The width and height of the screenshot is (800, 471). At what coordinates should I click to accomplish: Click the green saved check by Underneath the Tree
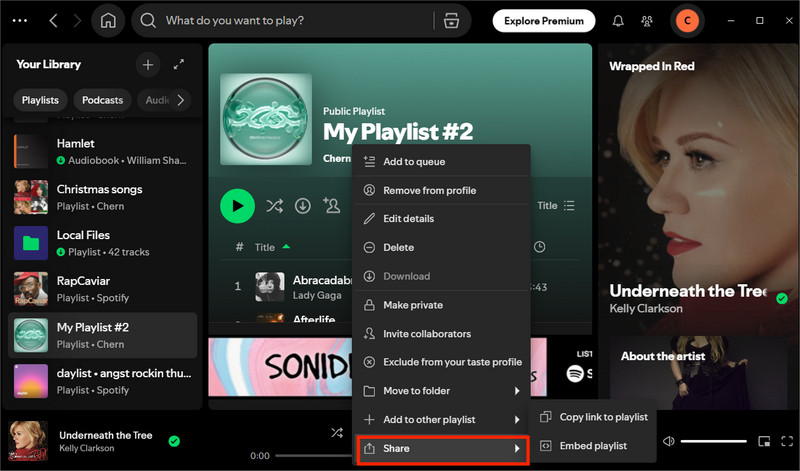click(x=174, y=441)
